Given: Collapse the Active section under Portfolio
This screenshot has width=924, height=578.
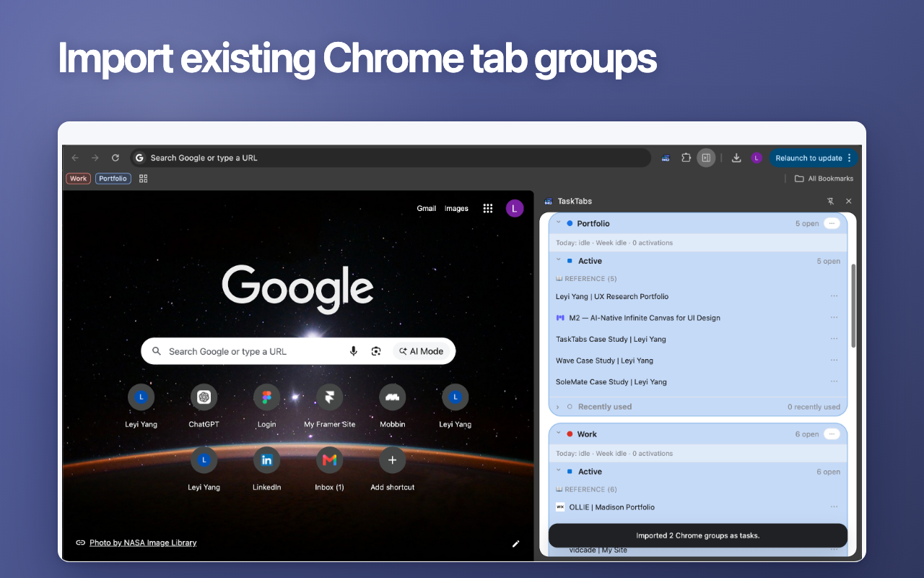Looking at the screenshot, I should (558, 260).
